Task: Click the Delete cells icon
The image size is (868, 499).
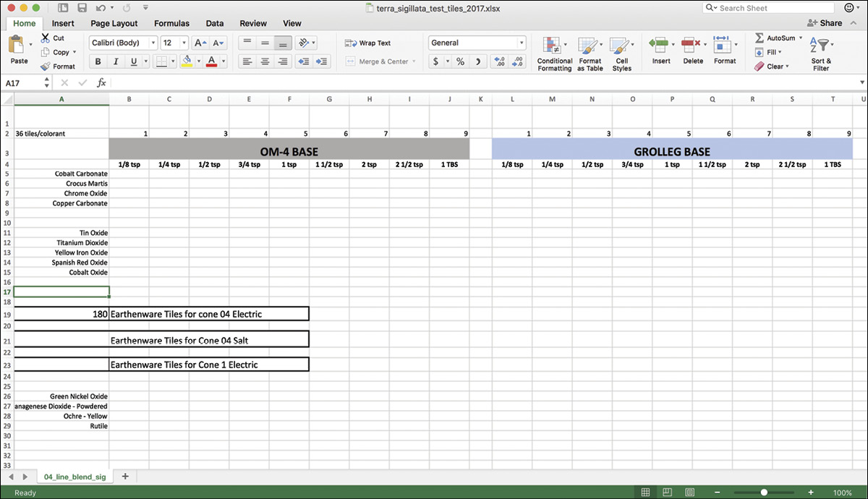Action: pos(691,44)
